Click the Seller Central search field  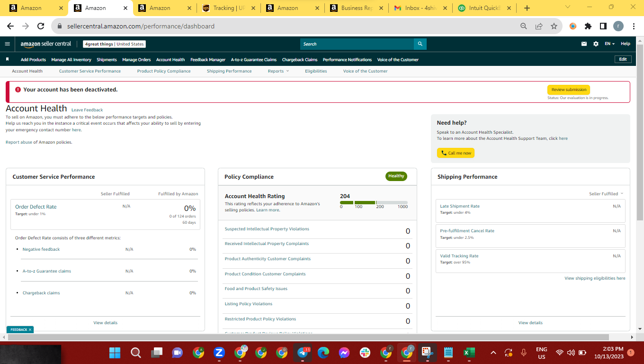tap(357, 44)
